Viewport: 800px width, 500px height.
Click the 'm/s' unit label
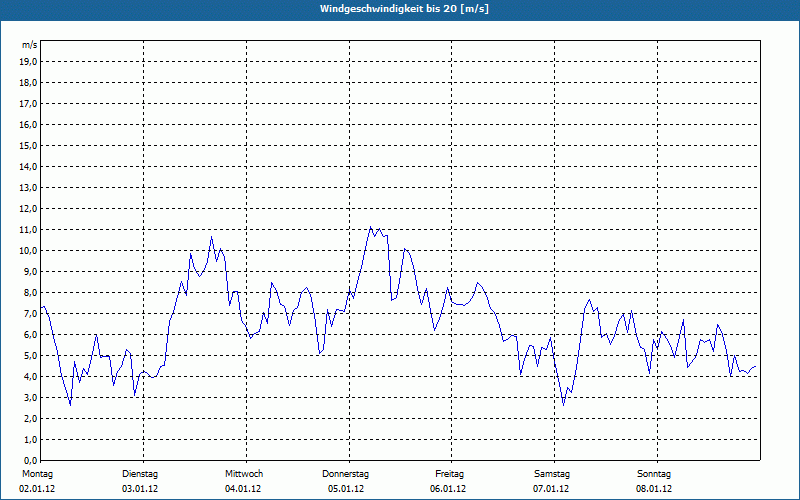pyautogui.click(x=29, y=45)
